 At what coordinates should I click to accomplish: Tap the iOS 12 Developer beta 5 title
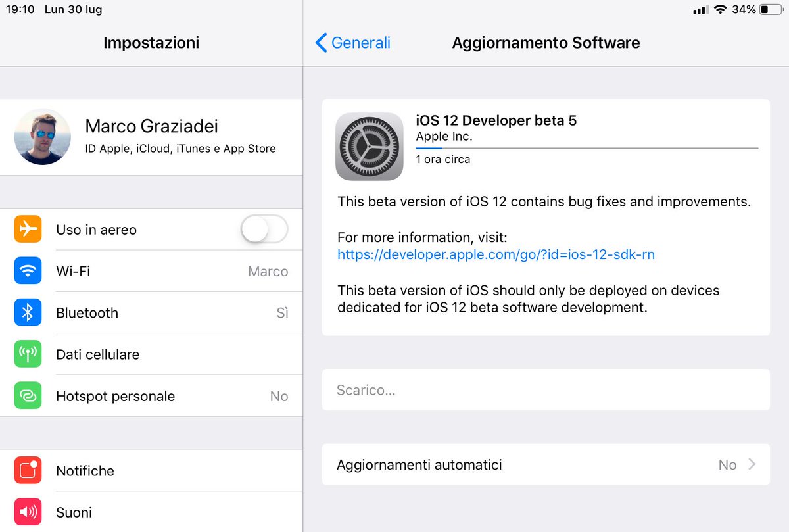point(496,120)
